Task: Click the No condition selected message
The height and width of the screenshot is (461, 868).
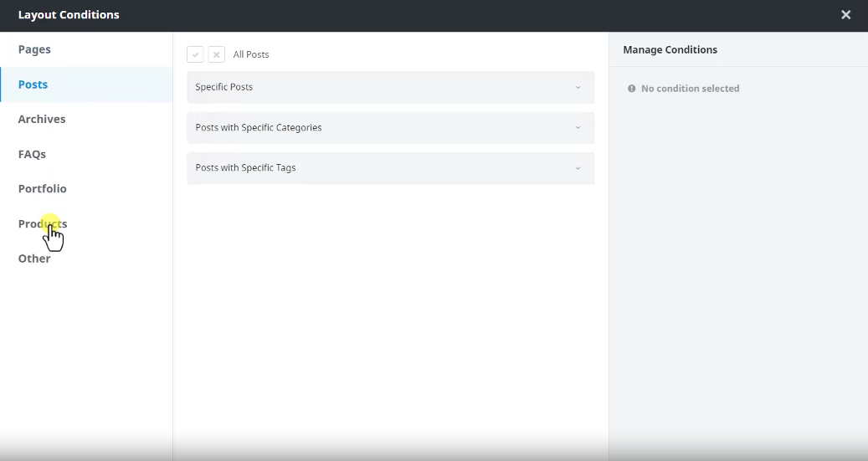Action: (x=690, y=89)
